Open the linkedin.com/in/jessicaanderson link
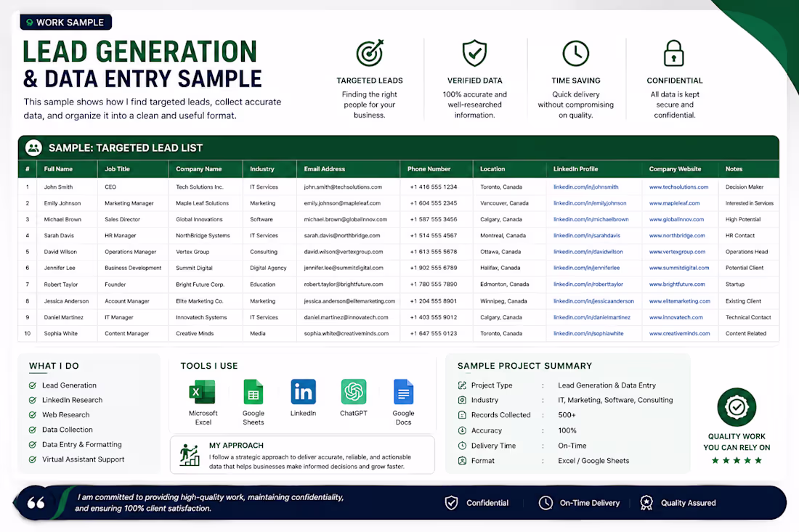Screen dimensions: 799x532 click(593, 301)
